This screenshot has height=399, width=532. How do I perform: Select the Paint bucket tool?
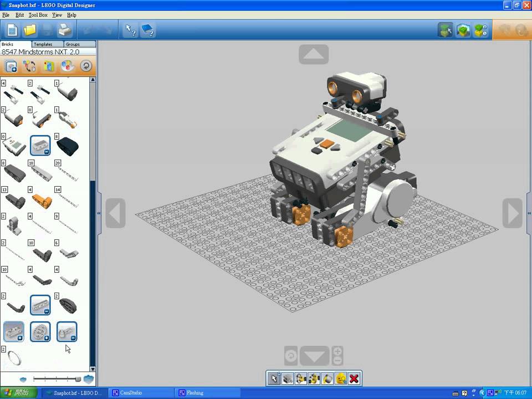pyautogui.click(x=327, y=378)
